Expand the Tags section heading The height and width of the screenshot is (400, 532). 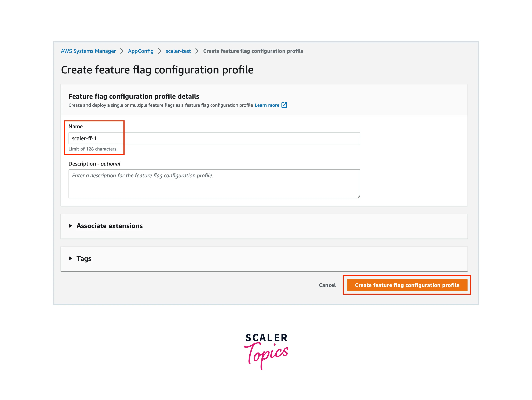[84, 258]
